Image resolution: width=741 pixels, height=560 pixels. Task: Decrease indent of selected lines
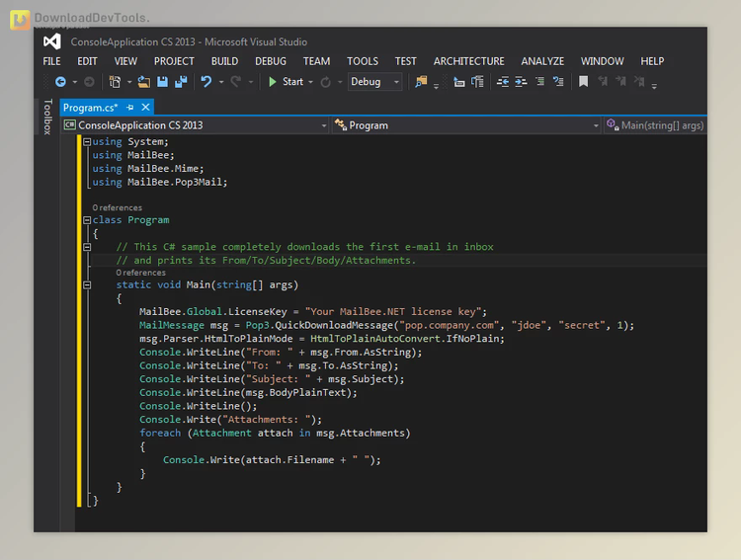pos(502,82)
